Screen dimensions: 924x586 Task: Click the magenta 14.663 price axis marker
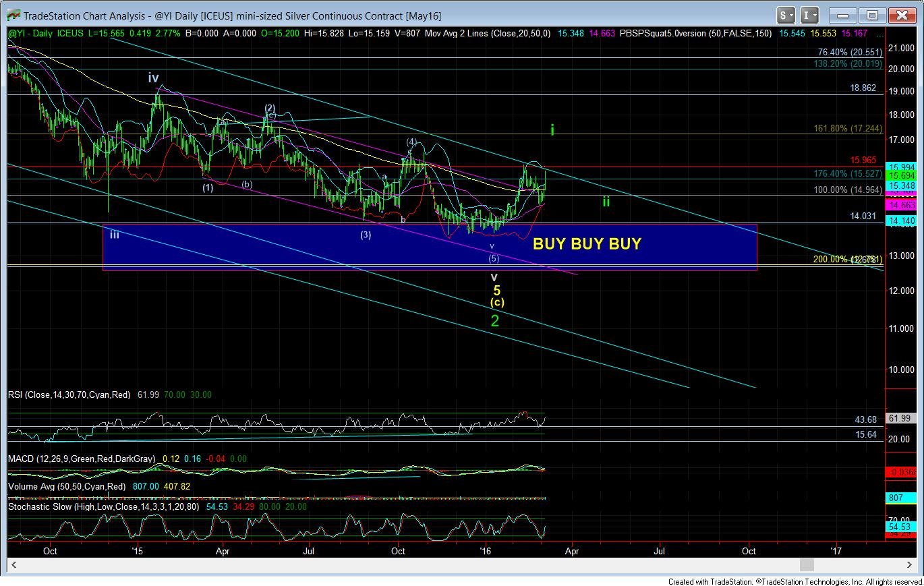902,204
